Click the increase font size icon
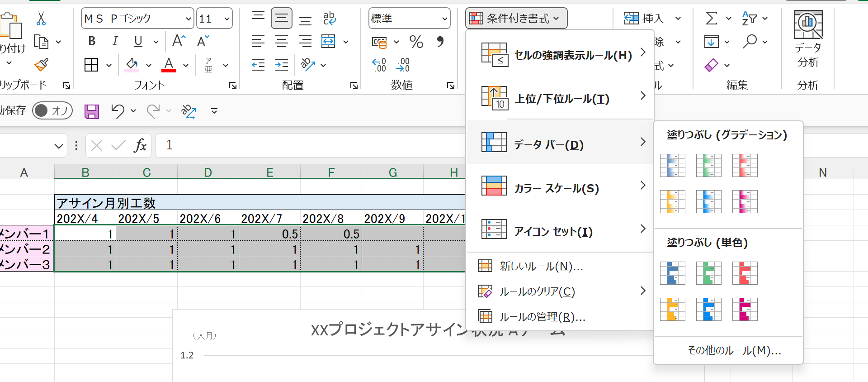This screenshot has width=868, height=382. 179,41
